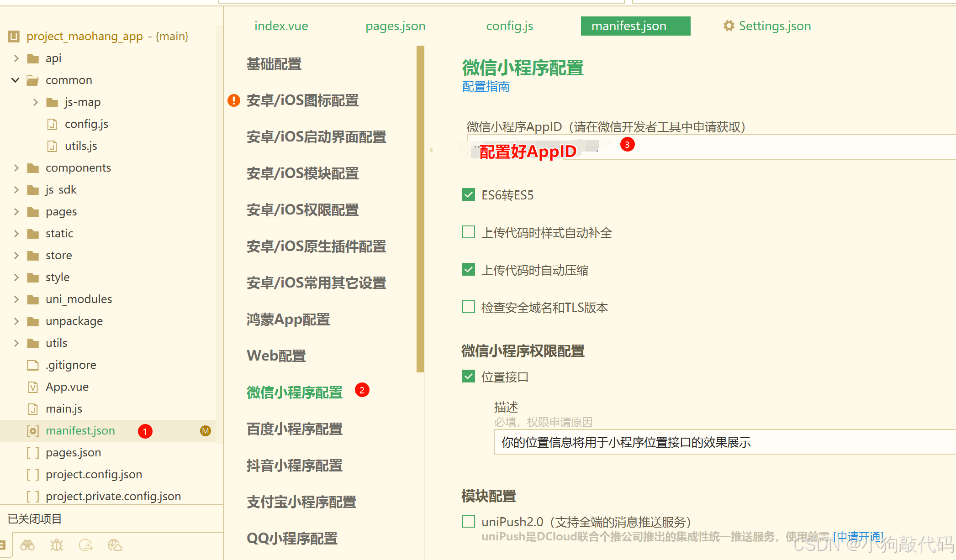Open 安卓/iOS模块配置 section

[x=303, y=173]
